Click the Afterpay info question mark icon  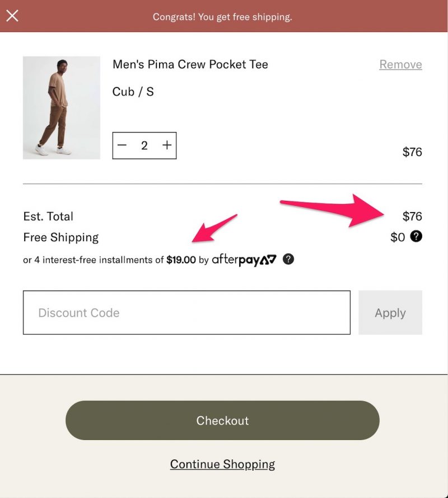pyautogui.click(x=288, y=259)
